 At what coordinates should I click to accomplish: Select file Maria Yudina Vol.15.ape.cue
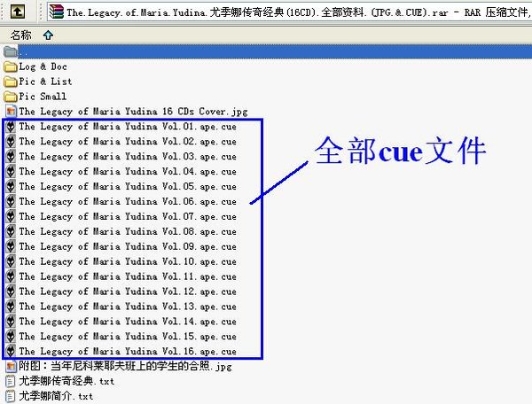point(128,337)
